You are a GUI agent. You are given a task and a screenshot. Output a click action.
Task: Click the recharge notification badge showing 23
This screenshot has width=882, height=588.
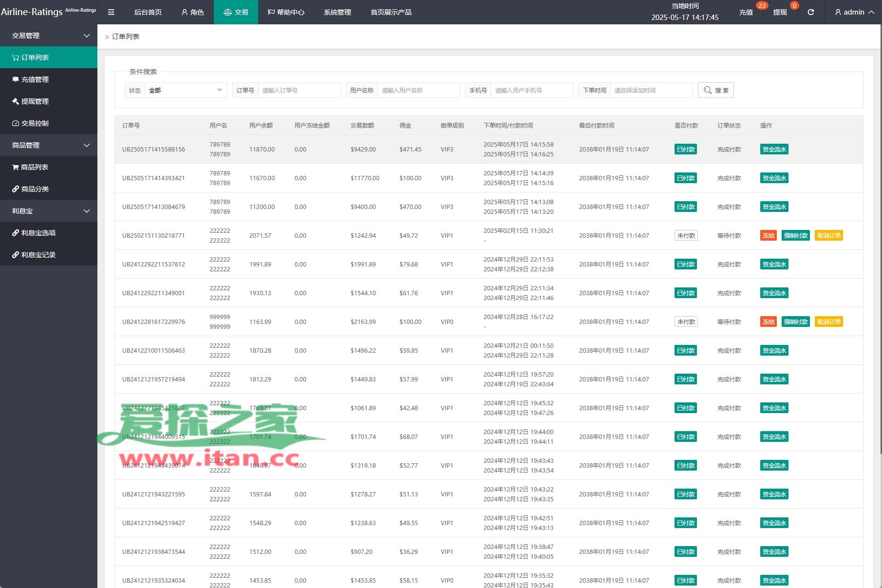(x=761, y=6)
